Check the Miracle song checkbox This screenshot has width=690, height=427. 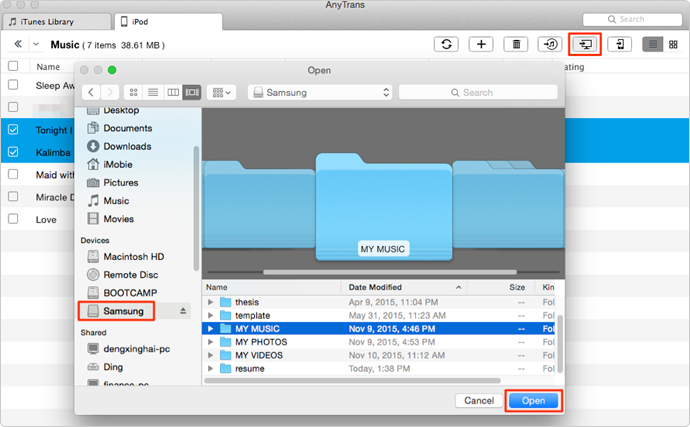pyautogui.click(x=13, y=196)
